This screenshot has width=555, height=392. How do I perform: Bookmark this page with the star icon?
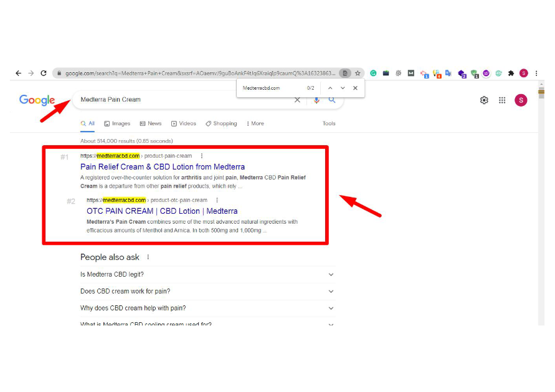click(358, 73)
